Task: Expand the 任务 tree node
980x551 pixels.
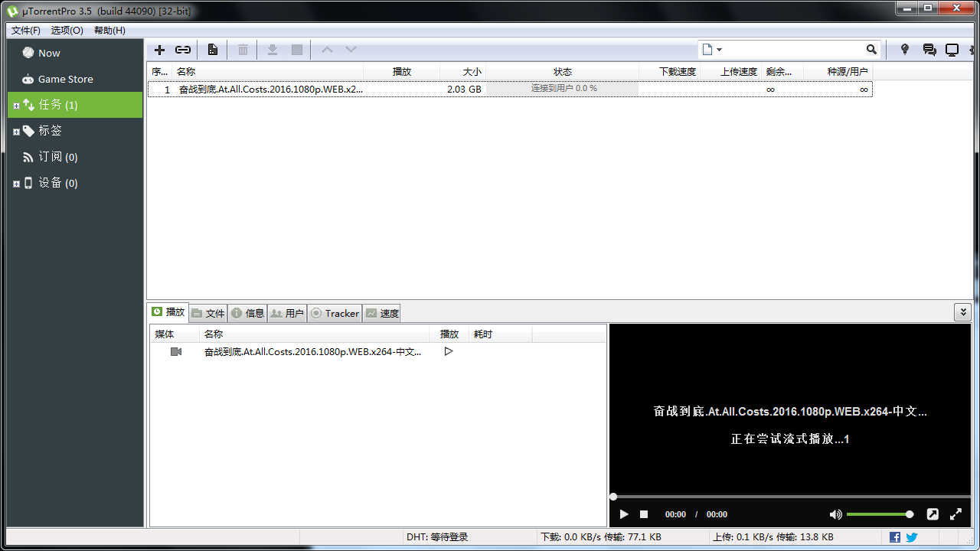Action: 16,106
